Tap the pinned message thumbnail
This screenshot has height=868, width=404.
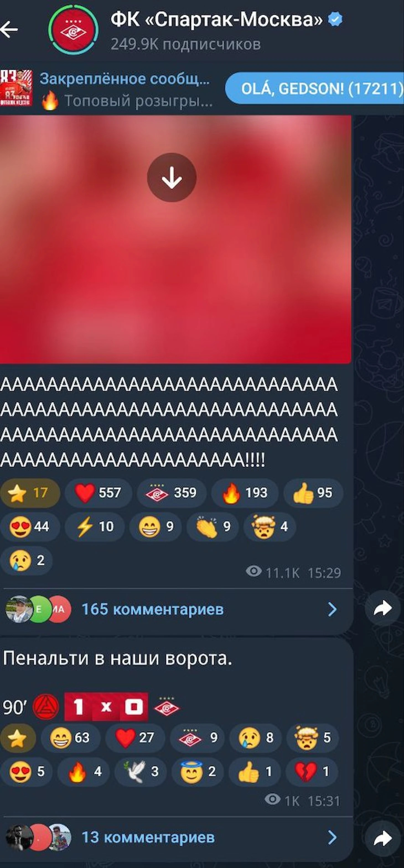point(16,88)
